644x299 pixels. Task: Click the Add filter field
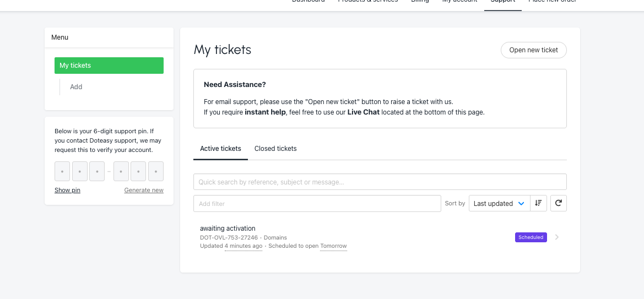[317, 203]
